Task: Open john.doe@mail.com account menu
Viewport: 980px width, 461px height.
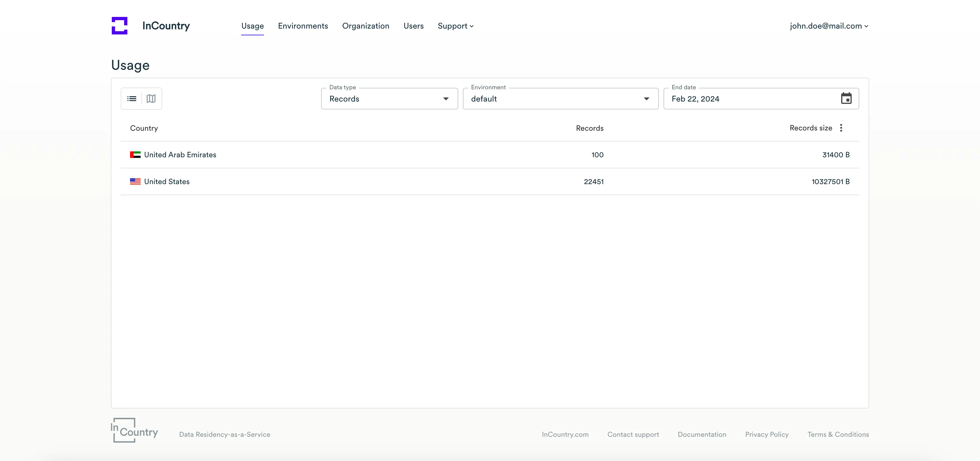Action: [829, 26]
